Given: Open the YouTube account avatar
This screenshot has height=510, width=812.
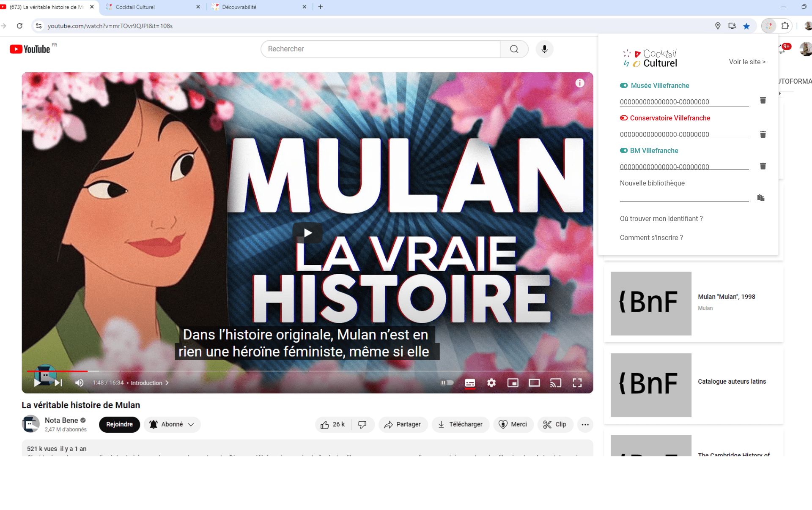Looking at the screenshot, I should [x=806, y=49].
